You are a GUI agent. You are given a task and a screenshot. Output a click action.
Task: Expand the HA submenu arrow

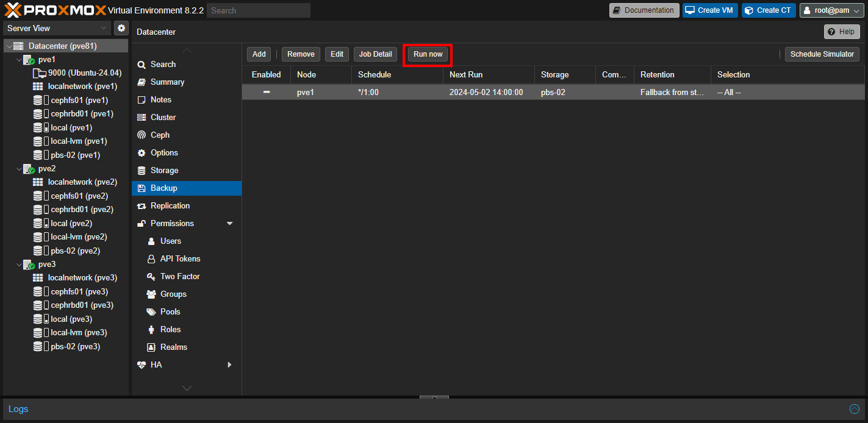coord(230,365)
